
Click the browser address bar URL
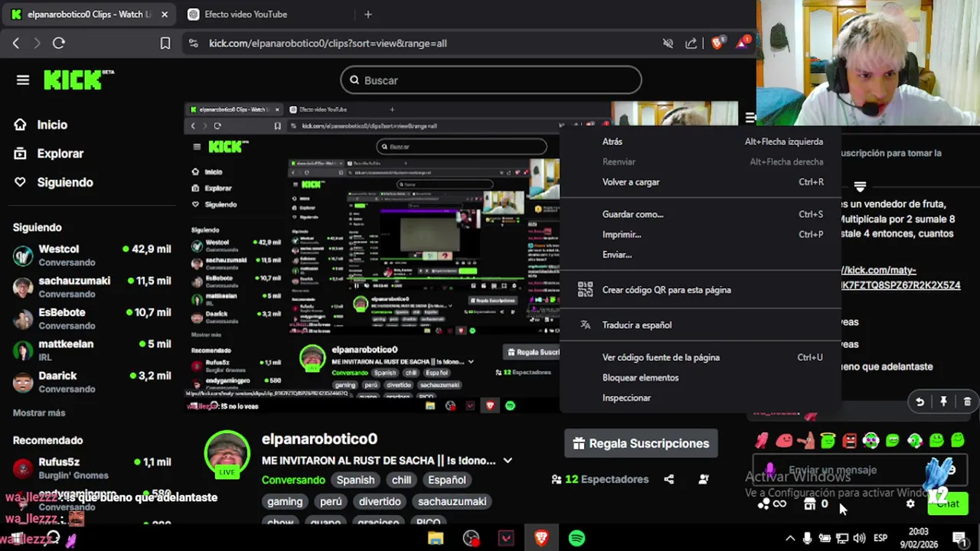pyautogui.click(x=328, y=44)
